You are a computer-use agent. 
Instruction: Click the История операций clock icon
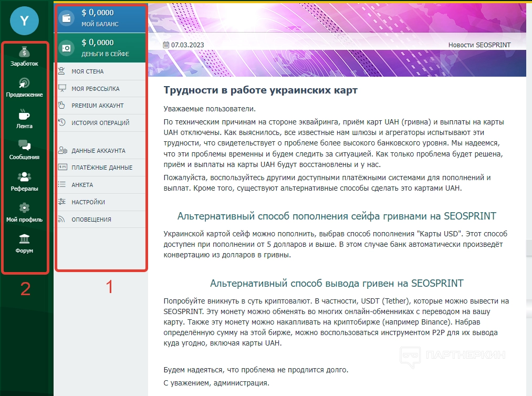point(62,122)
